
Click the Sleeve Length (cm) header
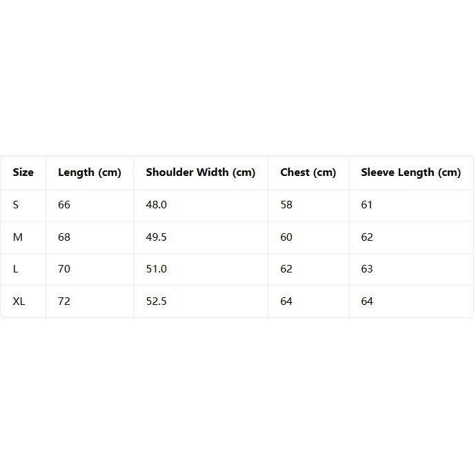(410, 172)
